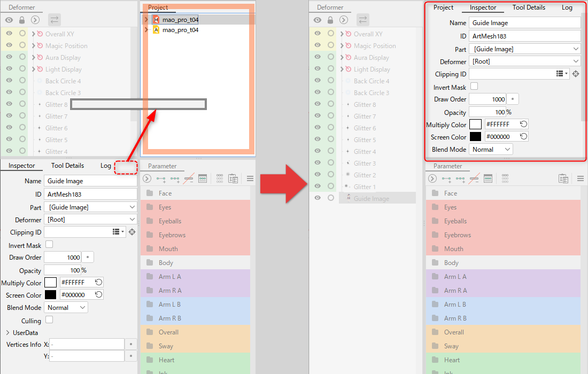Image resolution: width=588 pixels, height=374 pixels.
Task: Click the yellow animation file icon for mao_pro_t04
Action: (x=156, y=30)
